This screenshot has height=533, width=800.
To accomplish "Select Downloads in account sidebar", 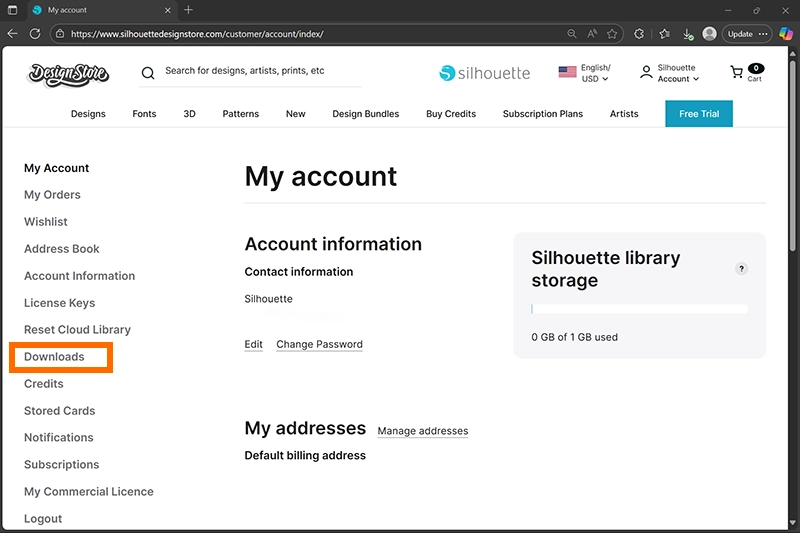I will click(54, 357).
